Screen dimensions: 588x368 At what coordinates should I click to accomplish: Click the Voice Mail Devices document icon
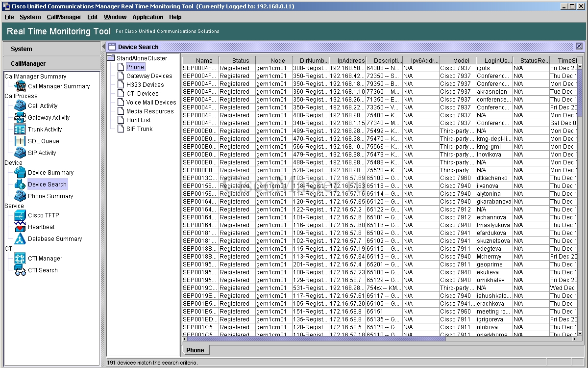(121, 103)
